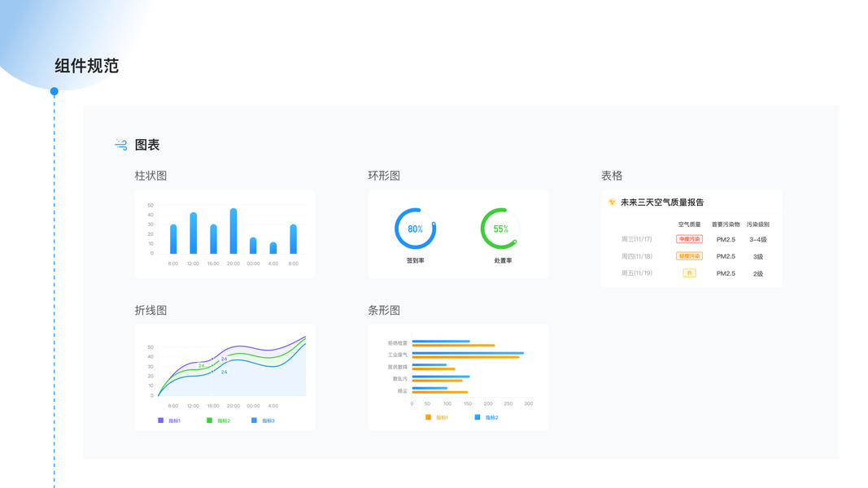The width and height of the screenshot is (868, 488).
Task: Click the 未来三天空气质量报告 table title
Action: [662, 203]
